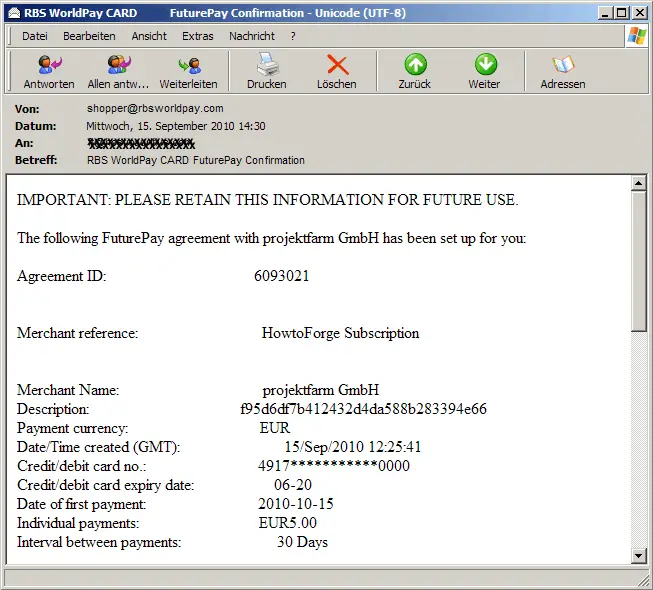653x590 pixels.
Task: Click the Payment currency value EUR
Action: 274,428
